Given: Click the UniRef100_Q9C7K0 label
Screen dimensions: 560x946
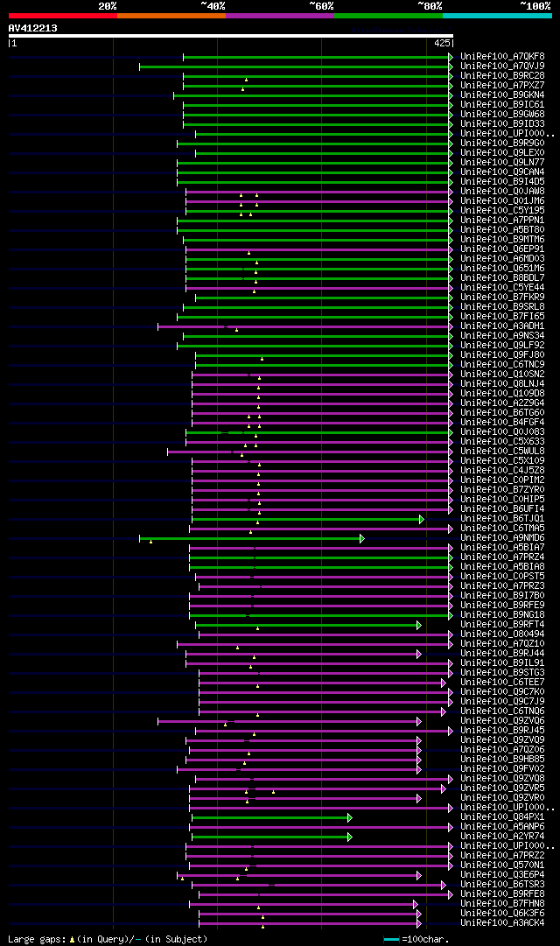Looking at the screenshot, I should pos(502,692).
